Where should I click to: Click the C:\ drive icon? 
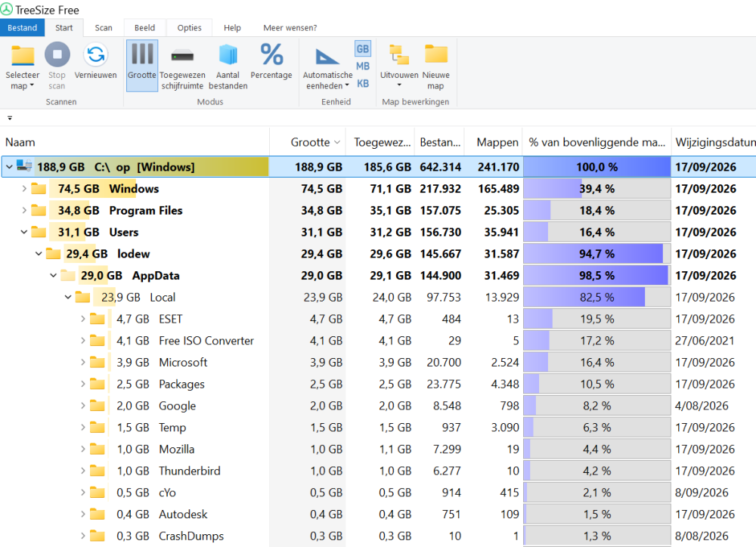point(24,166)
